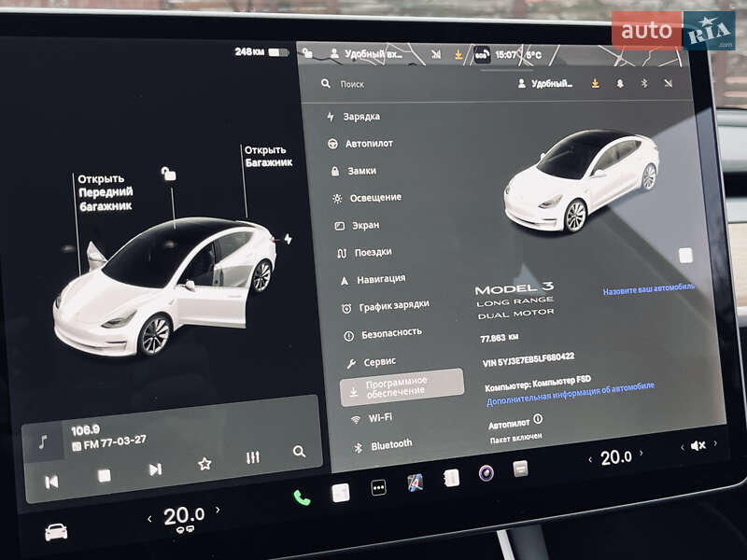Tap the clock showing 15:07
747x560 pixels.
click(x=505, y=55)
